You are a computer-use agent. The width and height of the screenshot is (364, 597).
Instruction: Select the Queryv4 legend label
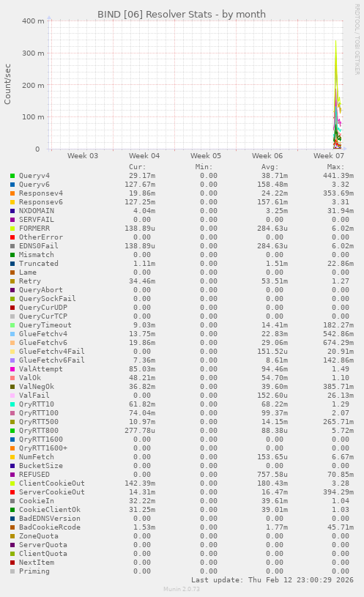[34, 176]
